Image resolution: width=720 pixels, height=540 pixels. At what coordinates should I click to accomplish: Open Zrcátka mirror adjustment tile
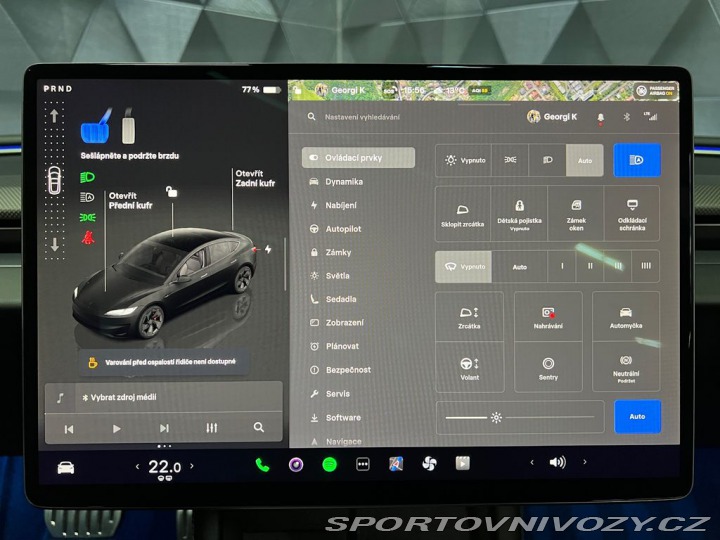coord(469,317)
